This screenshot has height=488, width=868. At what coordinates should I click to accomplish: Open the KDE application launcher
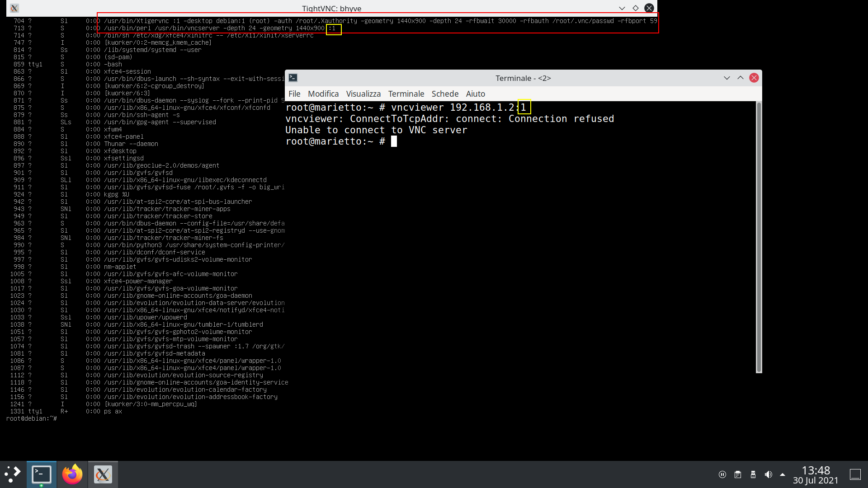[x=13, y=474]
